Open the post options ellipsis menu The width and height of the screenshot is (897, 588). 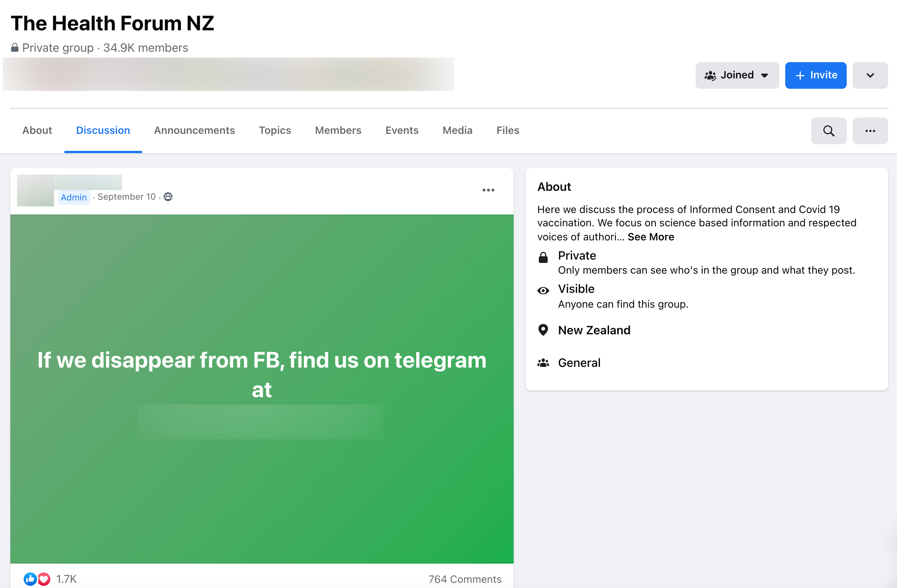point(488,190)
